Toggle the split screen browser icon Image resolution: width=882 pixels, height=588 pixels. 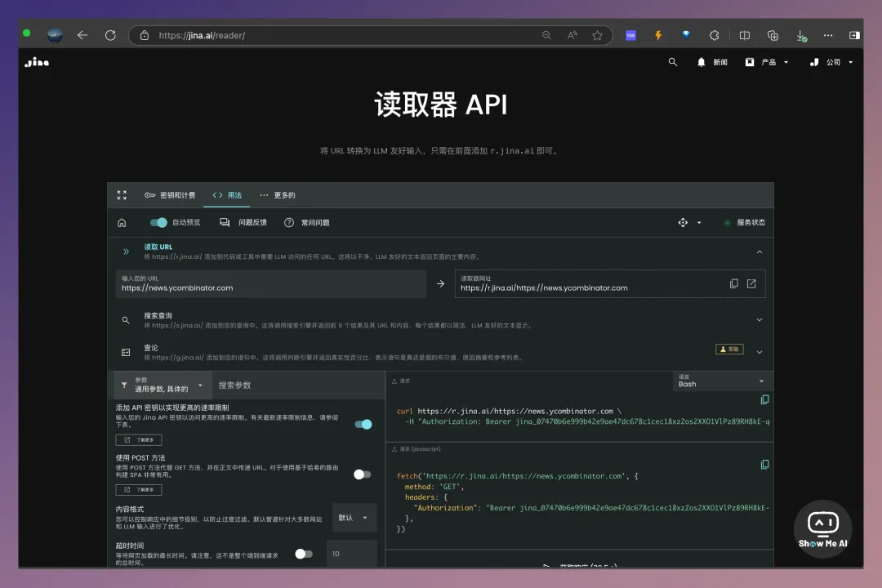744,35
